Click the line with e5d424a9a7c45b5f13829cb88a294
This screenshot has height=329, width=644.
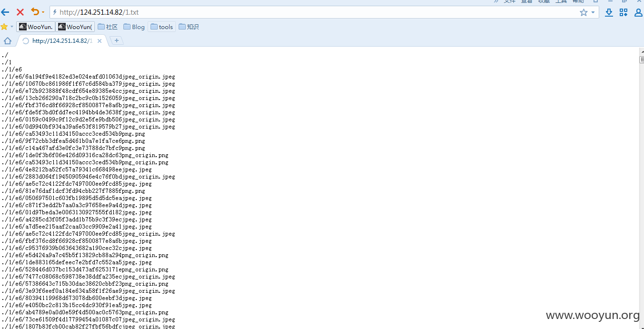click(85, 255)
